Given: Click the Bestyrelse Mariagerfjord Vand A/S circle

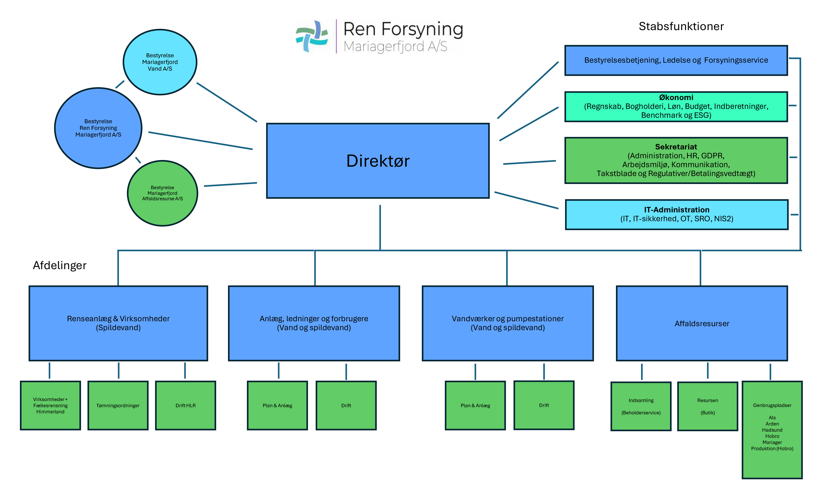Looking at the screenshot, I should click(160, 62).
